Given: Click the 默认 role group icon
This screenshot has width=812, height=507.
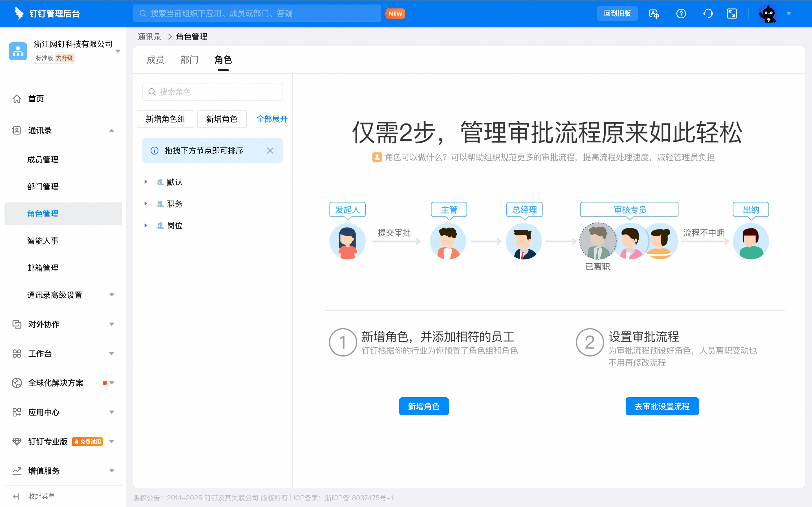Looking at the screenshot, I should [160, 182].
